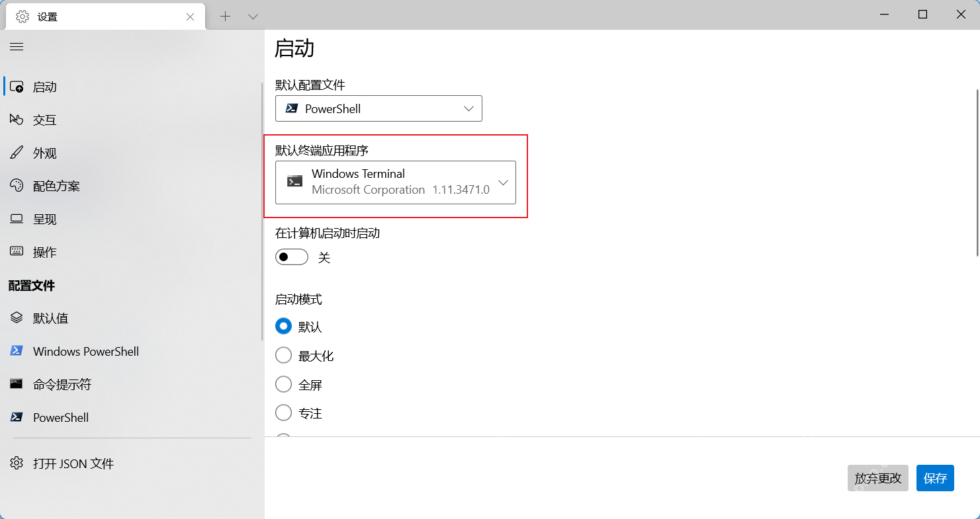Open new tab profile dropdown chevron
The width and height of the screenshot is (980, 519).
(253, 16)
